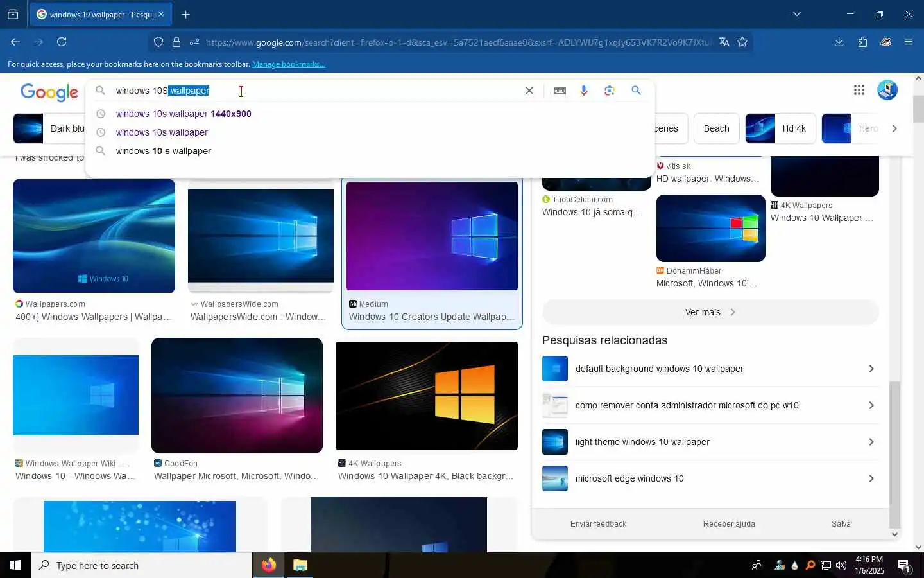Bookmark this page with star icon
Viewport: 924px width, 578px height.
click(x=742, y=42)
